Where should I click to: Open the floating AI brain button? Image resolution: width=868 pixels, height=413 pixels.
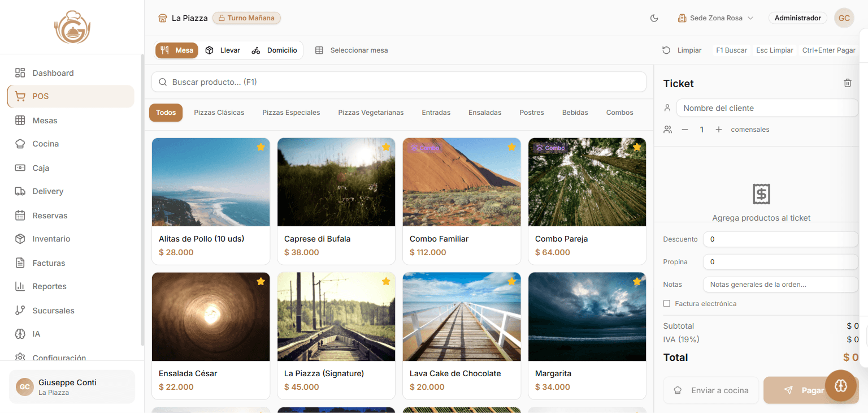841,386
